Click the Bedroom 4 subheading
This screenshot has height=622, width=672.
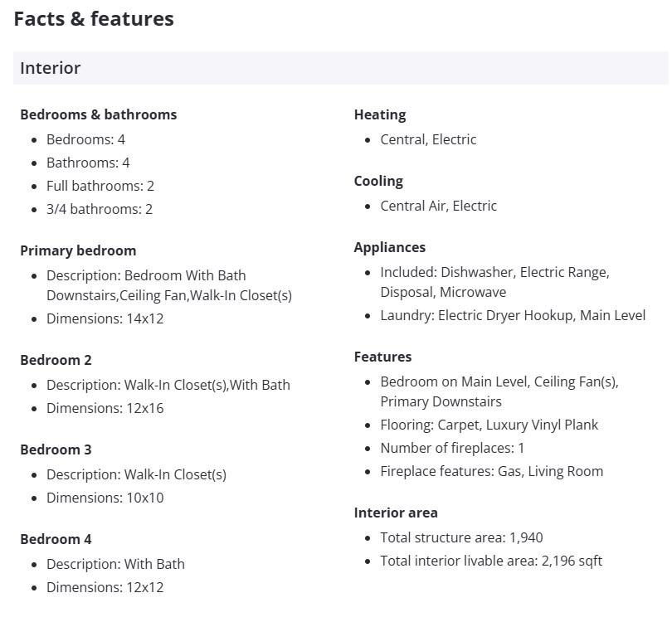[x=56, y=539]
